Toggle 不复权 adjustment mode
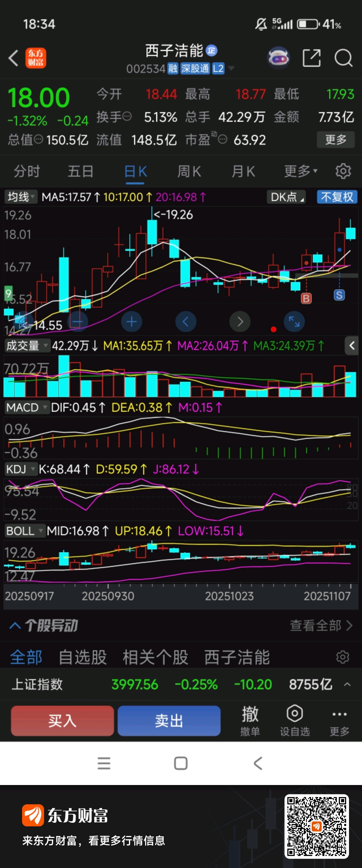Image resolution: width=362 pixels, height=868 pixels. tap(337, 197)
